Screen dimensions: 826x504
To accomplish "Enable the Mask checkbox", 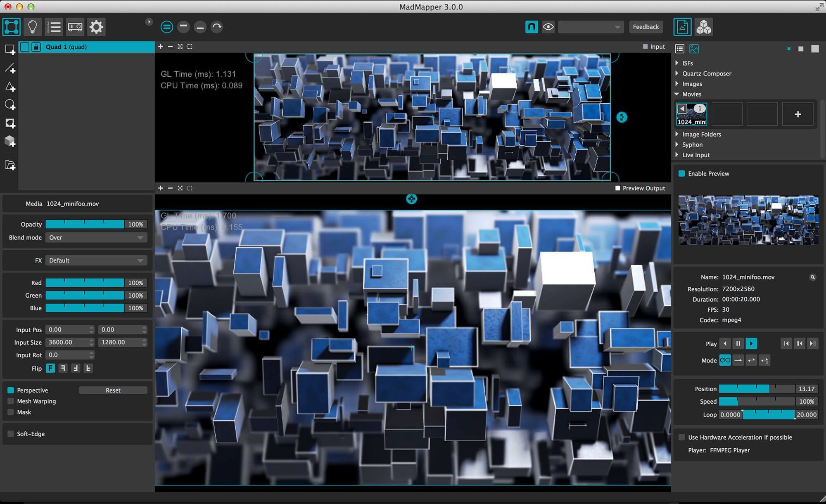I will click(x=11, y=412).
